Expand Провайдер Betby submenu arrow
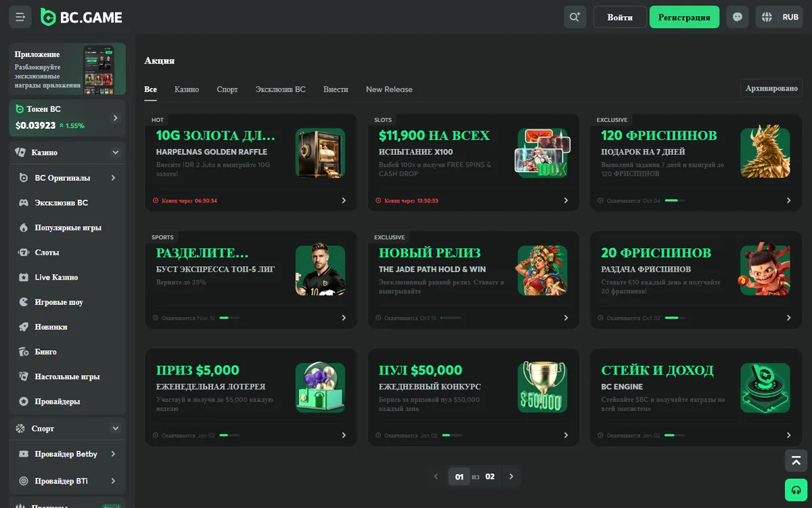This screenshot has height=508, width=812. coord(113,454)
